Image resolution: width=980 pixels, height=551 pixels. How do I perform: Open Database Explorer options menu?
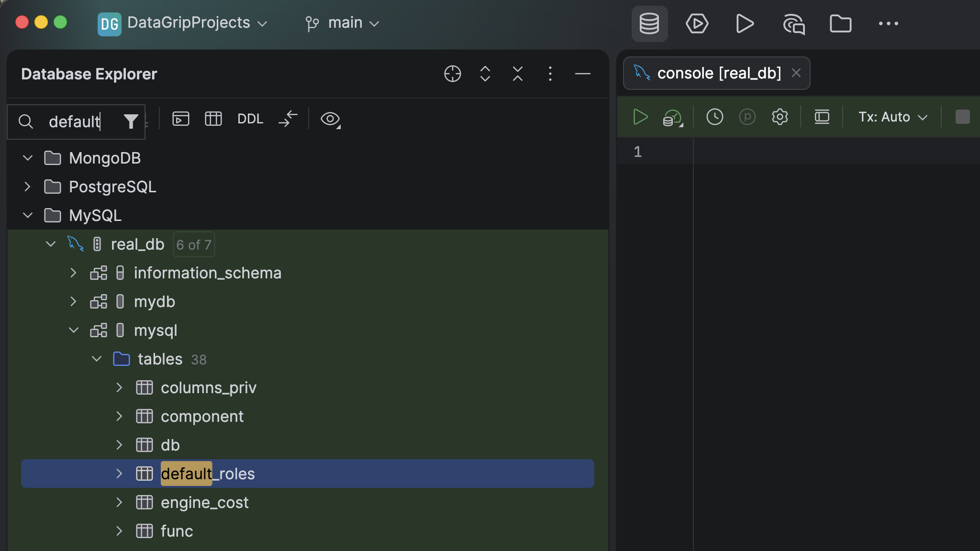coord(550,74)
